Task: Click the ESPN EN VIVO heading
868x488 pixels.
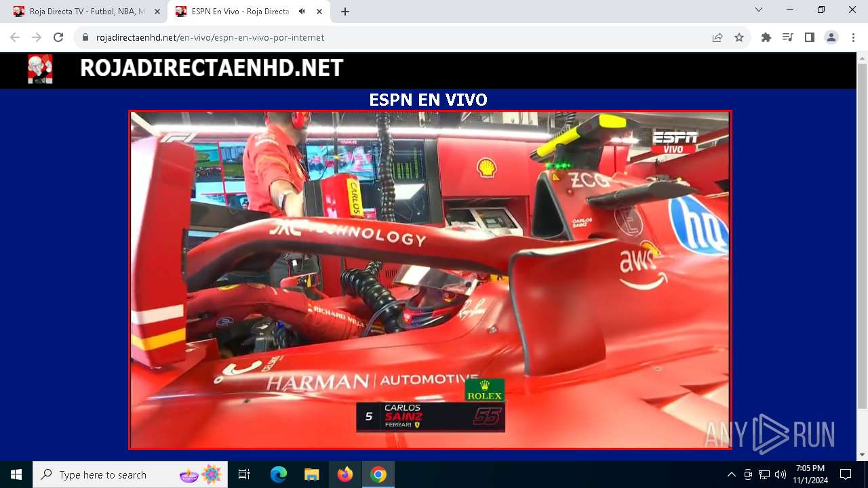Action: [x=428, y=100]
